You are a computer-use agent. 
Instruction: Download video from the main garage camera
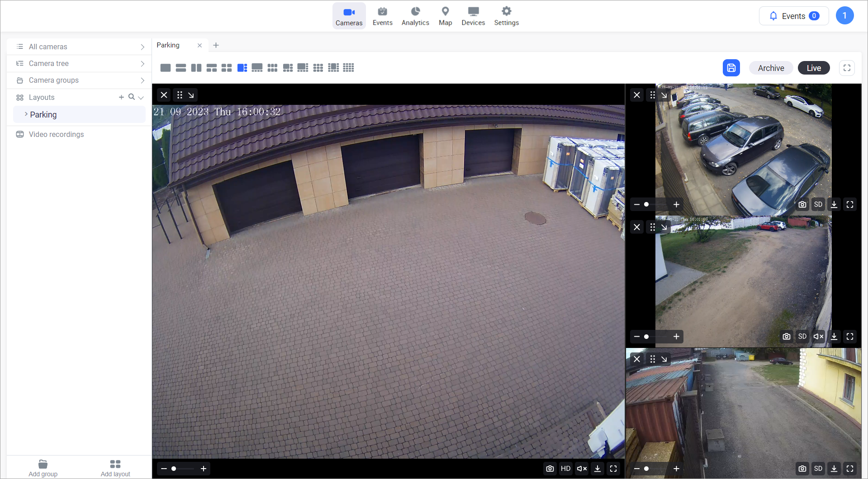598,469
